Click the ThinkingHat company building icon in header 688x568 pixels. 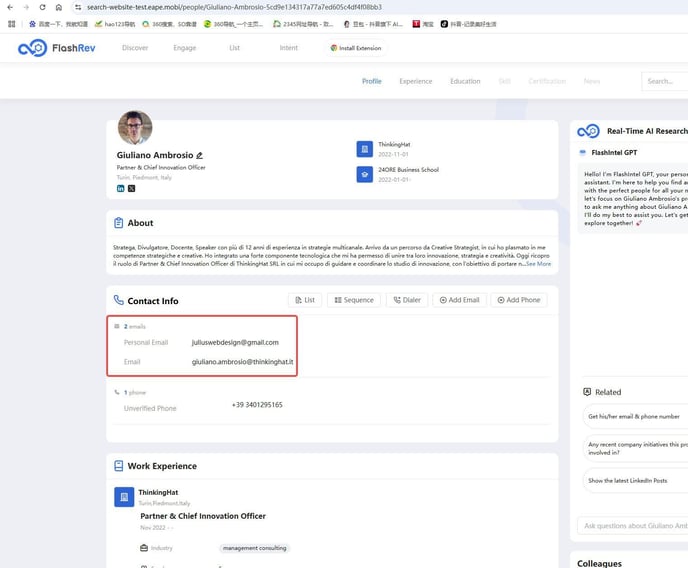tap(365, 149)
